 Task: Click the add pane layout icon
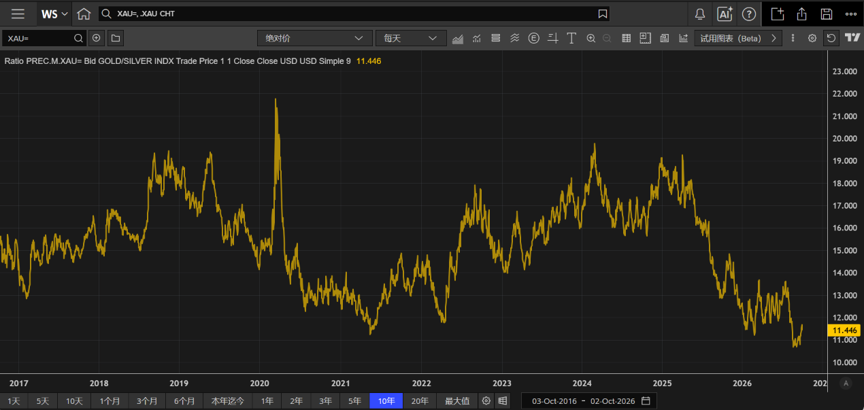645,38
